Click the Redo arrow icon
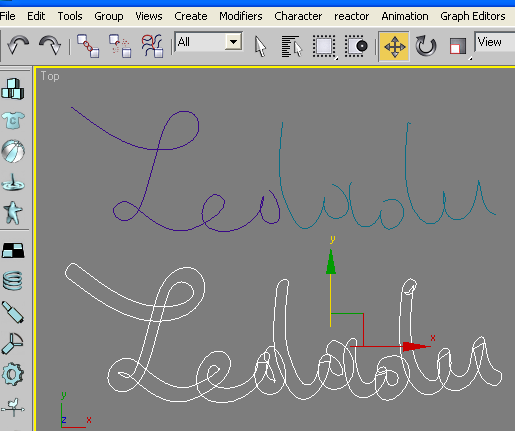The image size is (515, 431). click(50, 45)
